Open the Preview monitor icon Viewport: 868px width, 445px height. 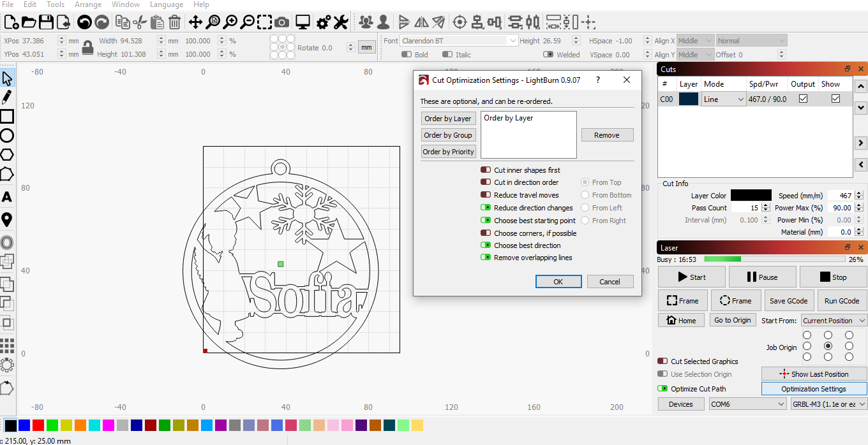pos(303,23)
